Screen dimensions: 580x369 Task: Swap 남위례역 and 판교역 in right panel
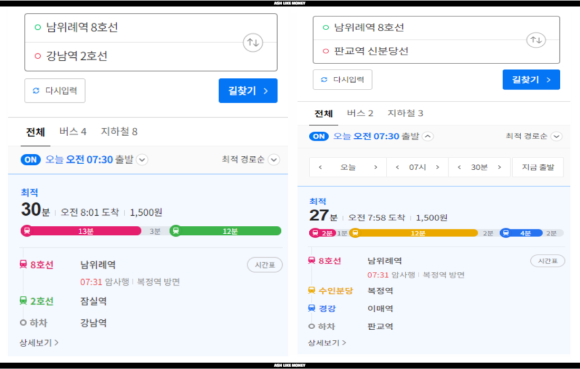click(536, 40)
